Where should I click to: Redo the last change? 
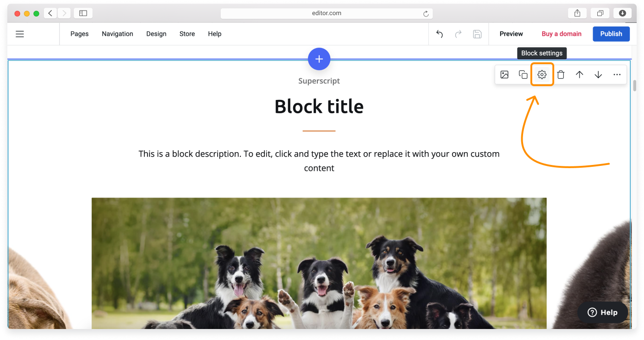(x=458, y=34)
